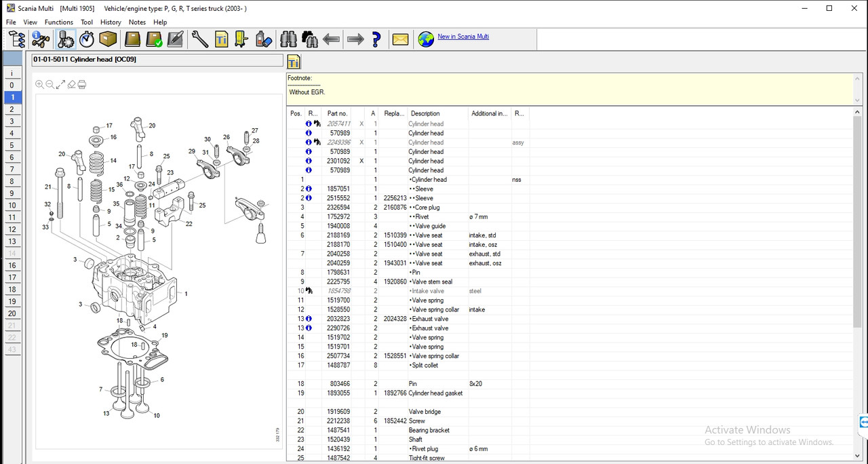Go forward with right arrow icon
868x464 pixels.
tap(355, 39)
